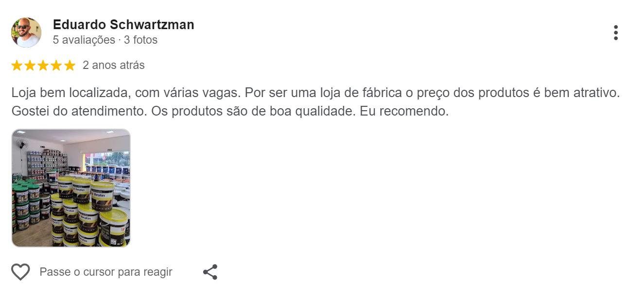
Task: Open the reviewer name Eduardo Schwartzman
Action: tap(123, 25)
